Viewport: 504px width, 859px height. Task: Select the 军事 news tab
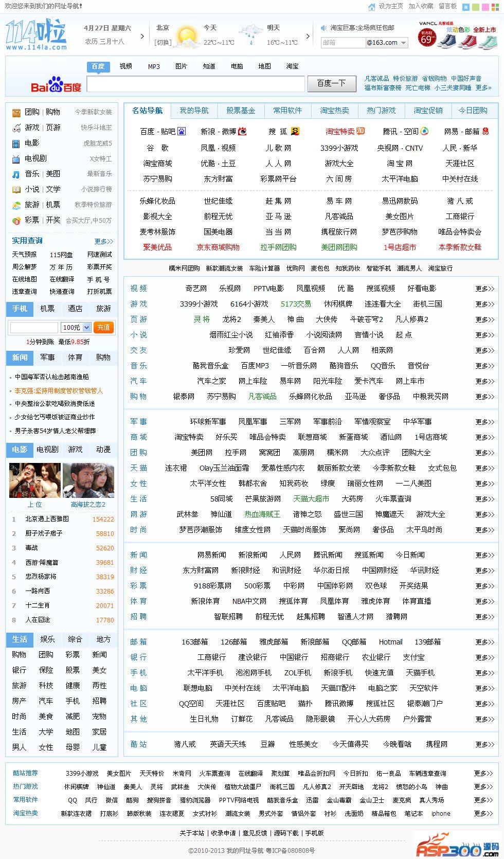pyautogui.click(x=47, y=357)
